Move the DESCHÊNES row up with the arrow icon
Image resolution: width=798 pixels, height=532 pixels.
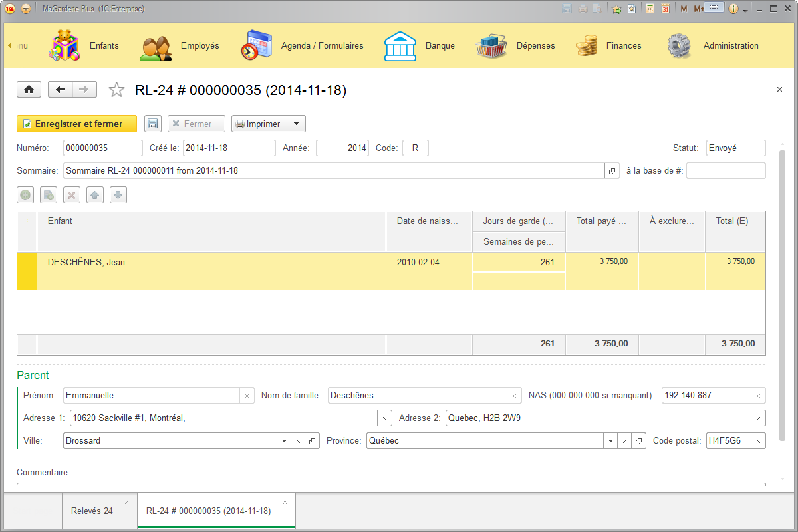(94, 194)
